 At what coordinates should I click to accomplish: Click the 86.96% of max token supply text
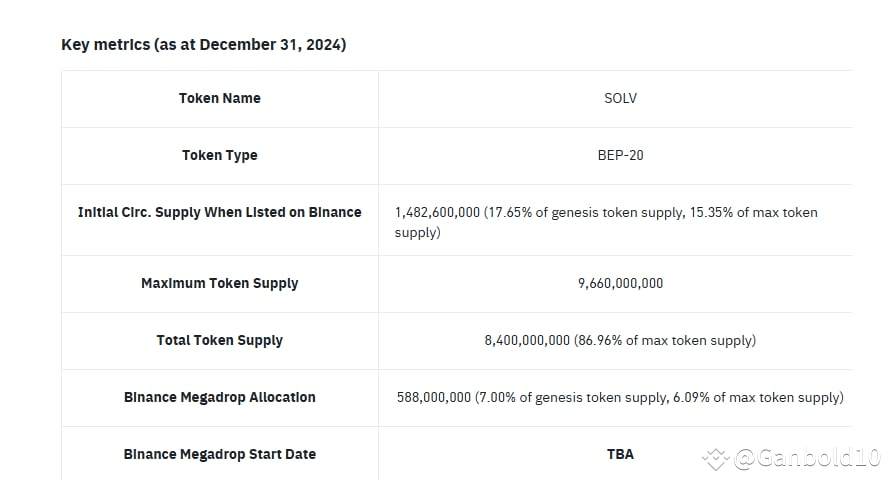pyautogui.click(x=665, y=340)
